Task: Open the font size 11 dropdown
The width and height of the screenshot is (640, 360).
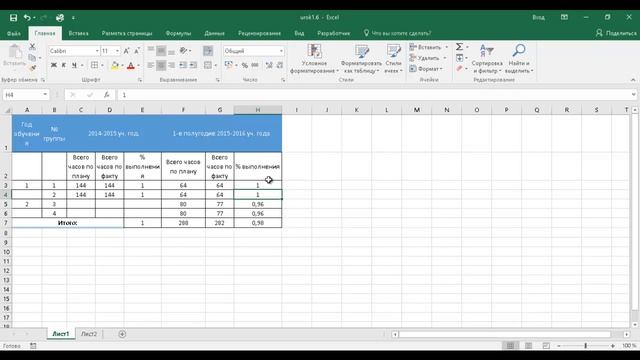Action: point(117,51)
